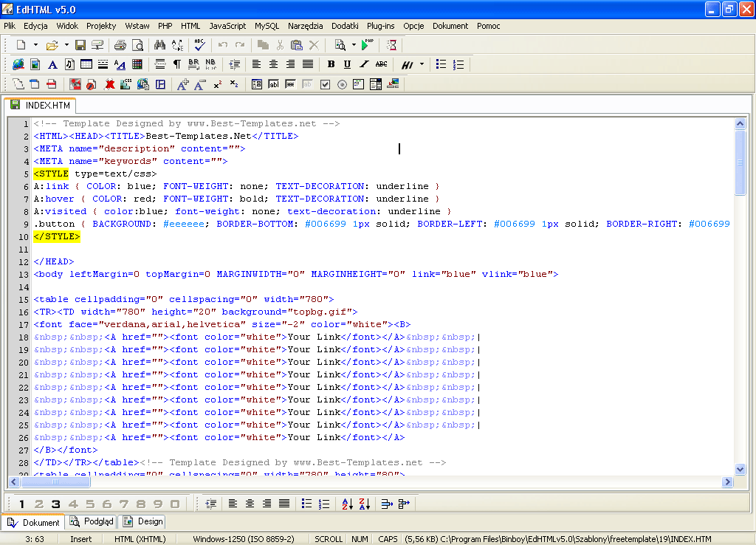
Task: Decrease font size with the A minus icon
Action: (199, 84)
